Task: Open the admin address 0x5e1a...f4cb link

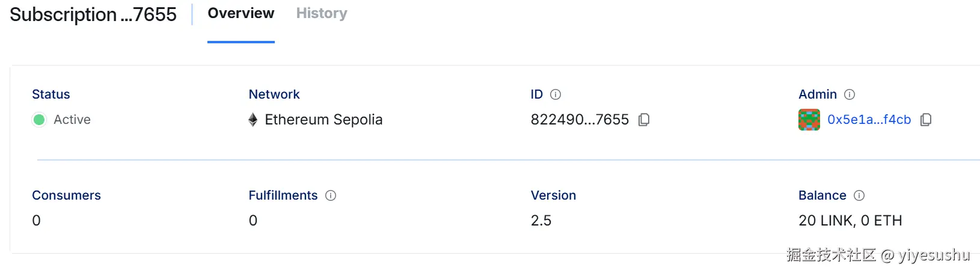Action: [x=869, y=120]
